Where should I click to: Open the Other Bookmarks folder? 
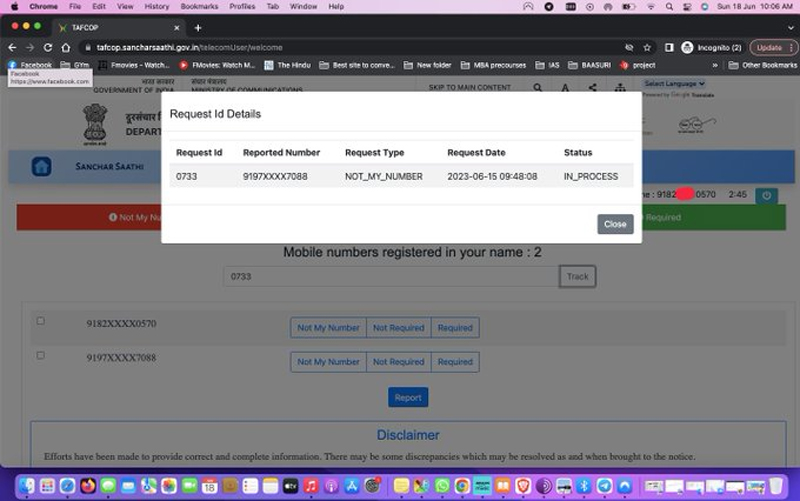(762, 65)
